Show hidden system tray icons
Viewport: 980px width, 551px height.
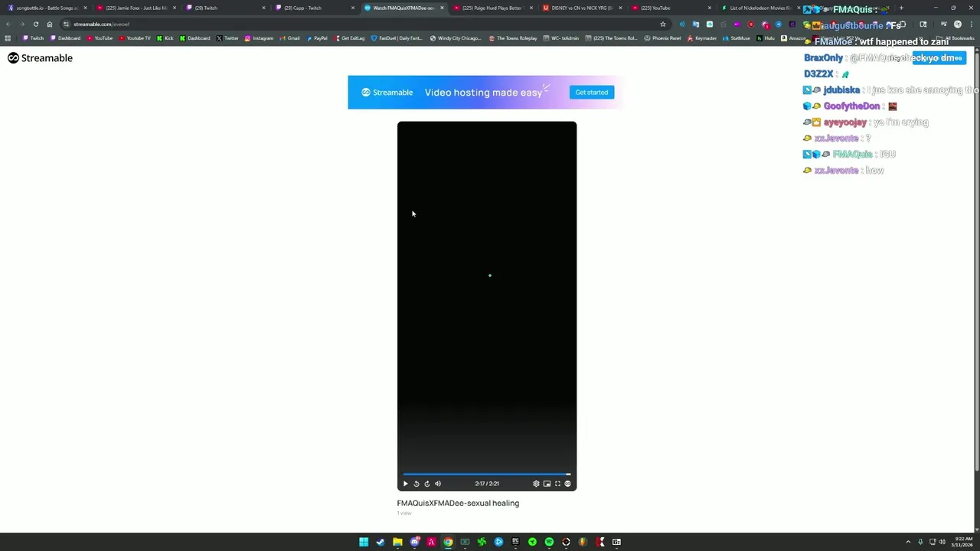(x=908, y=542)
